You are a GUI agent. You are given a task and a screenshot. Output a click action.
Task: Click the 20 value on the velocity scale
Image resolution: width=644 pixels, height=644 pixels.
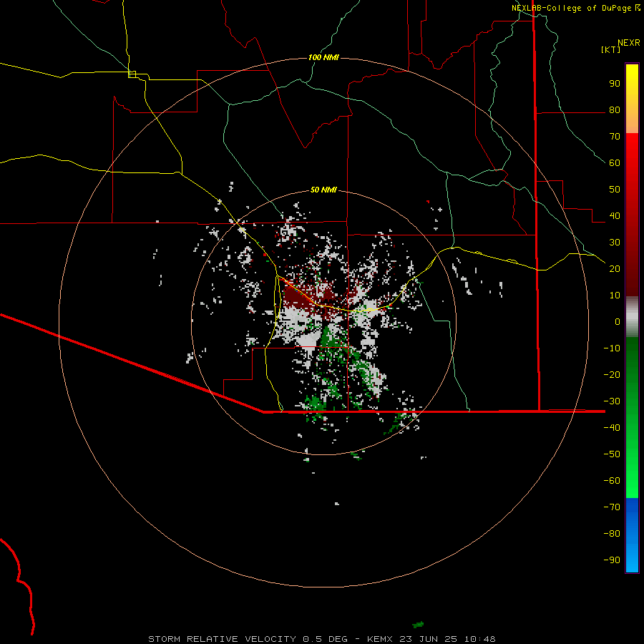[x=615, y=269]
